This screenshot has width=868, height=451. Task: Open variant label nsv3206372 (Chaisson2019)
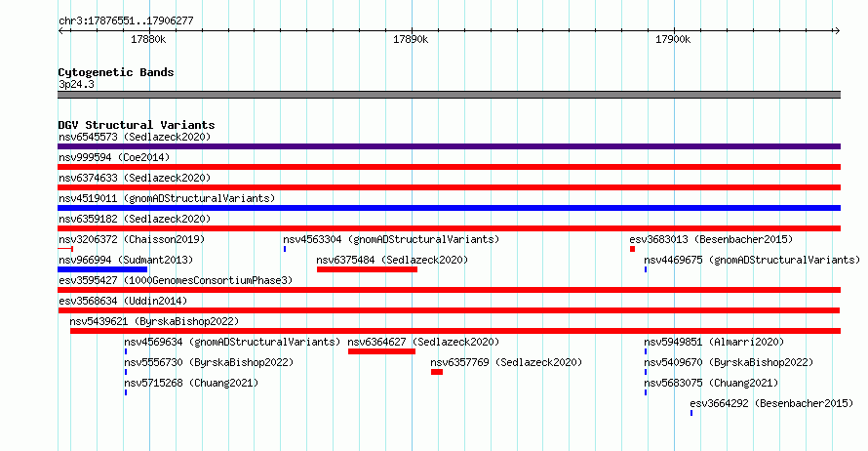[x=132, y=239]
